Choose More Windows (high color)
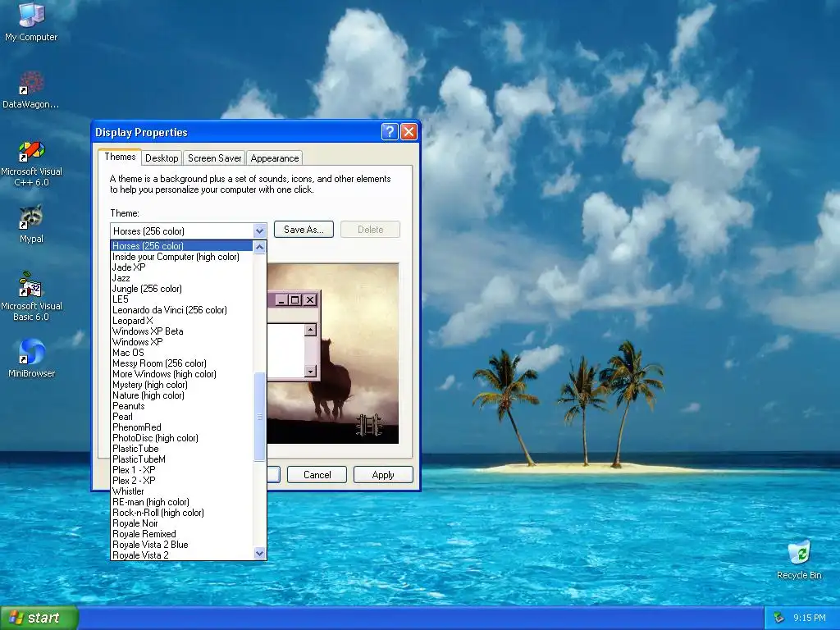The image size is (840, 630). coord(181,374)
